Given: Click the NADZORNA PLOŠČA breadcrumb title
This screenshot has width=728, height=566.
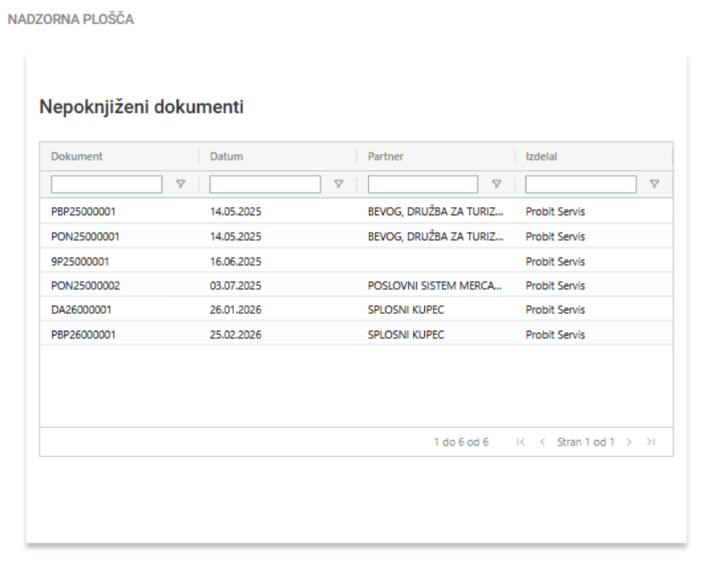Looking at the screenshot, I should (x=71, y=19).
